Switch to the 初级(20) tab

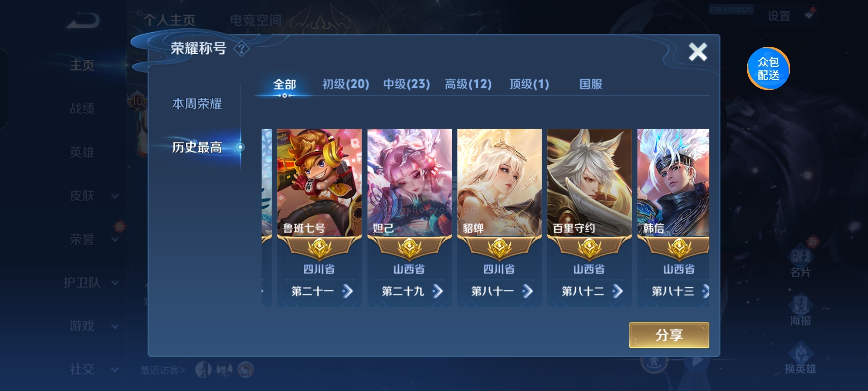(x=346, y=84)
